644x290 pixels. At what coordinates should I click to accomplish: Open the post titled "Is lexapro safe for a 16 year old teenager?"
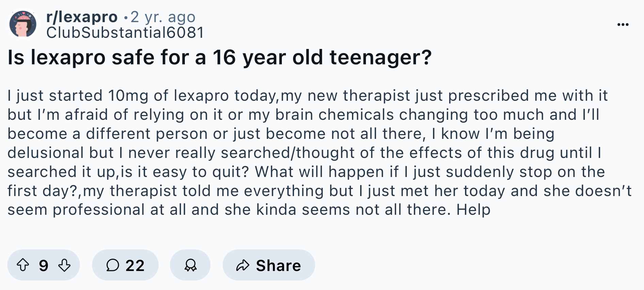click(220, 57)
